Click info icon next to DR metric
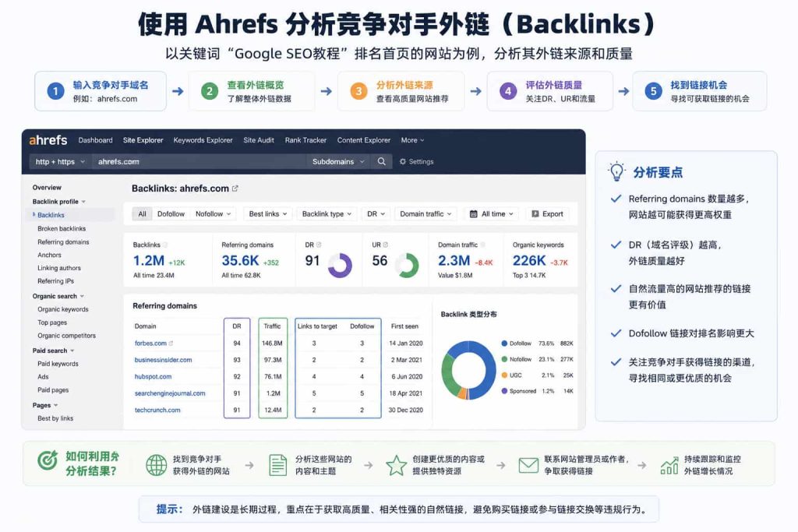This screenshot has width=798, height=532. [x=319, y=245]
